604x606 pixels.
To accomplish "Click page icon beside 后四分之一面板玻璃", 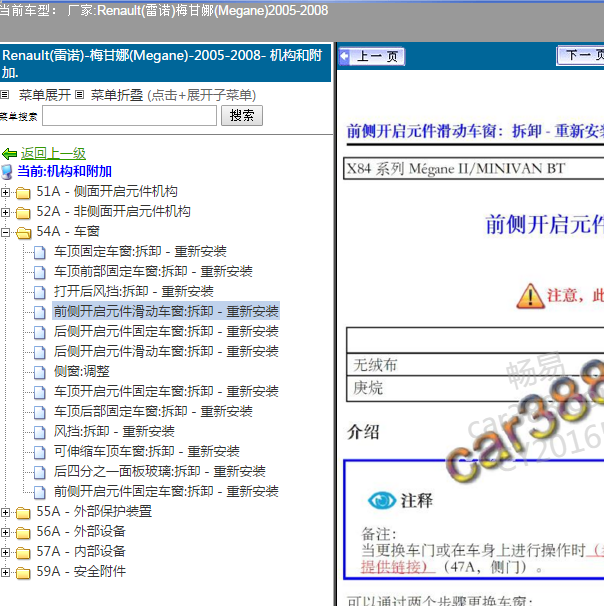I will coord(39,472).
